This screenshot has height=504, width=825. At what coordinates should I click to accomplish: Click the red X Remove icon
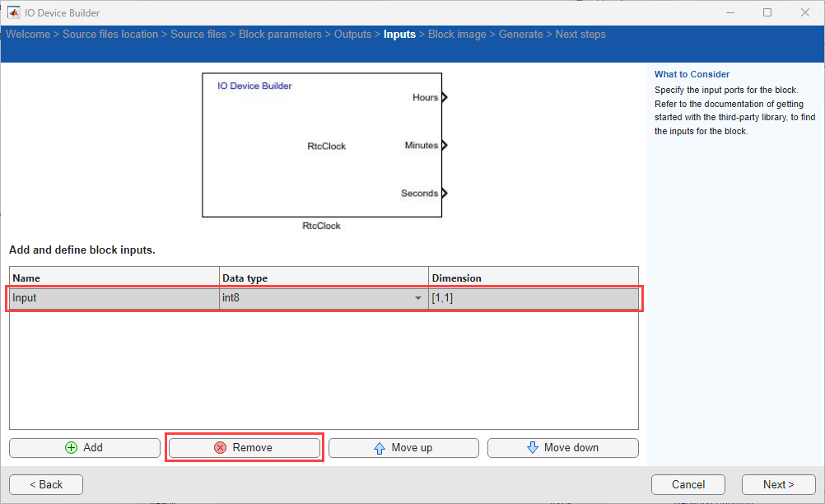[221, 448]
